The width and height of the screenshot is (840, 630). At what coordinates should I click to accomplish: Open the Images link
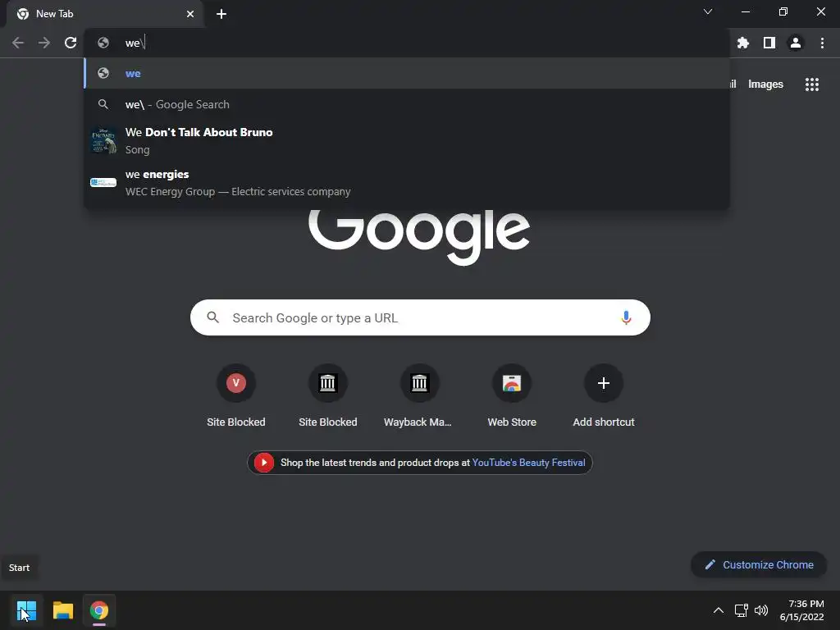765,84
